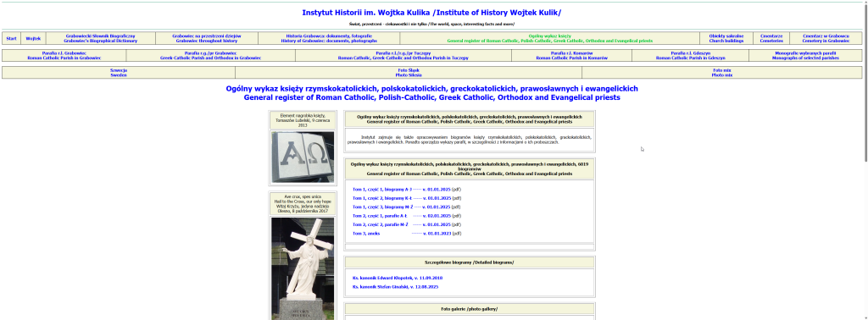The width and height of the screenshot is (868, 320).
Task: Open the Start navigation link
Action: pos(11,39)
